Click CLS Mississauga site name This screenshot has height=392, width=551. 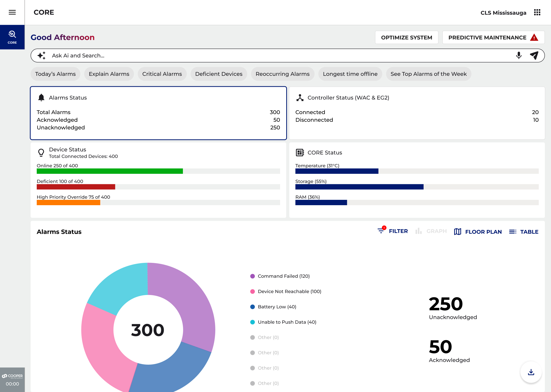(503, 13)
